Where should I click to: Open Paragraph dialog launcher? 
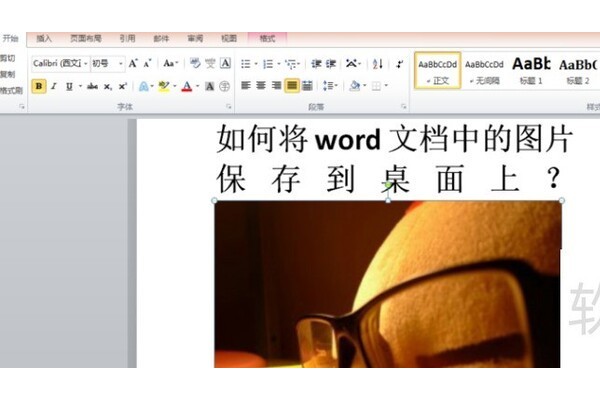[404, 107]
